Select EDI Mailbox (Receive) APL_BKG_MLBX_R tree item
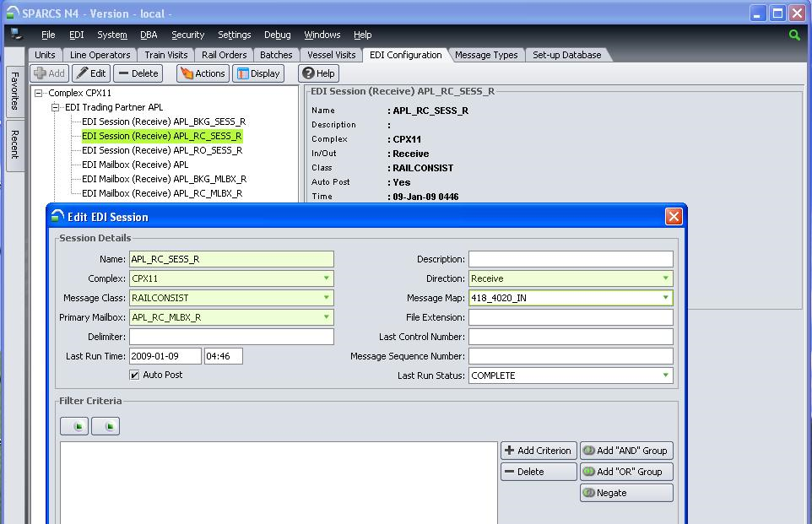Screen dimensions: 812x524 (164, 179)
